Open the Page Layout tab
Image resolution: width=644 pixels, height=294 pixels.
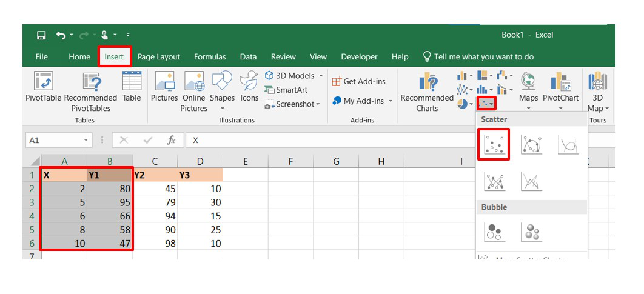159,57
